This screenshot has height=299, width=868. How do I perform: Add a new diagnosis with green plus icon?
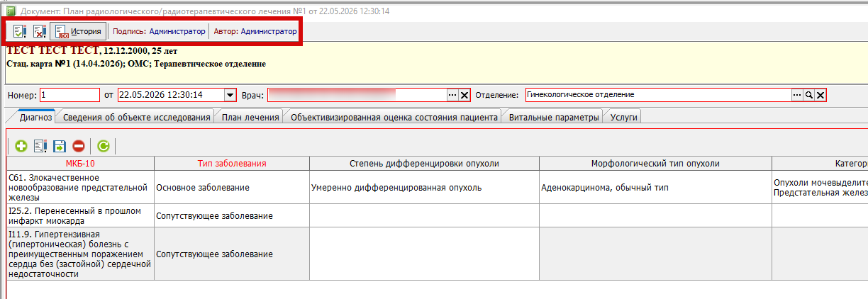tap(21, 146)
